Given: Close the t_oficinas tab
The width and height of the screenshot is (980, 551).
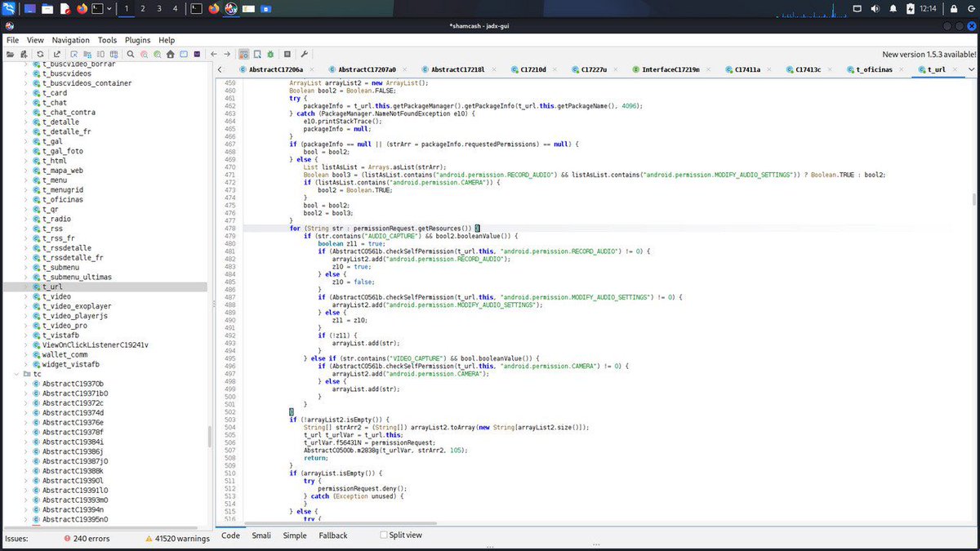Looking at the screenshot, I should [x=902, y=70].
